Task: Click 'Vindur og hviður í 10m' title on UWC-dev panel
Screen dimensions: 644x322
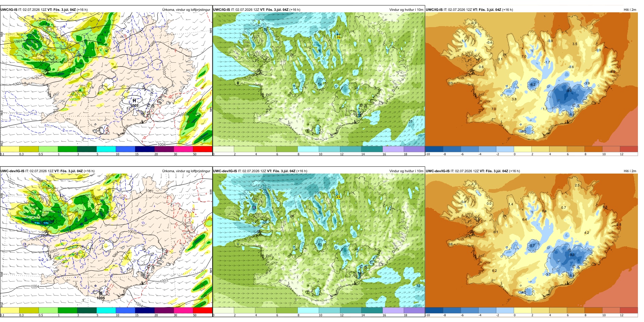Action: [x=406, y=171]
